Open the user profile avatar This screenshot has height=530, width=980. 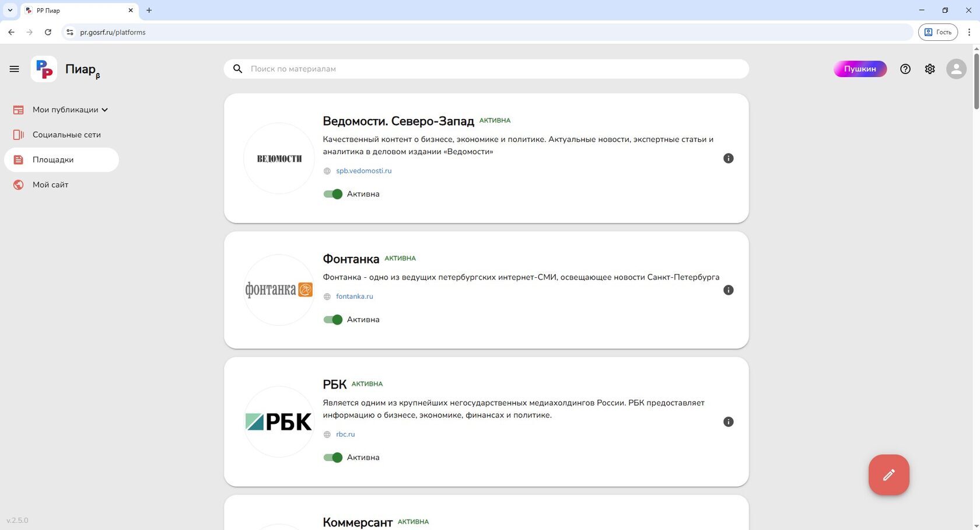coord(956,69)
